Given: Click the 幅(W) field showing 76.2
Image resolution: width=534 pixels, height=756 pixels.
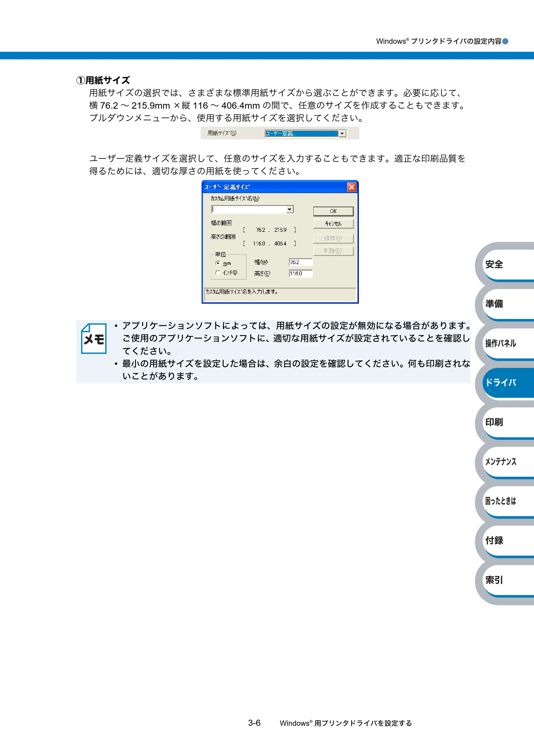Looking at the screenshot, I should click(301, 262).
